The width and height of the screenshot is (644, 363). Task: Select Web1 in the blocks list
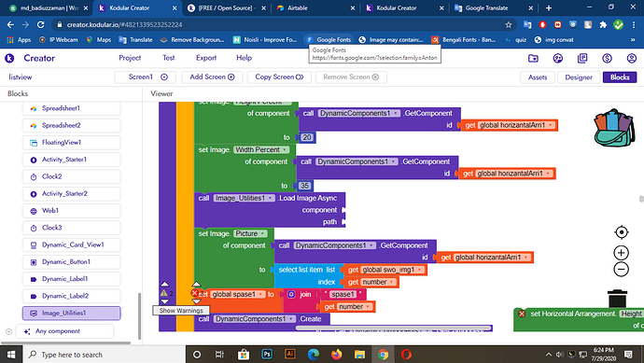click(72, 211)
